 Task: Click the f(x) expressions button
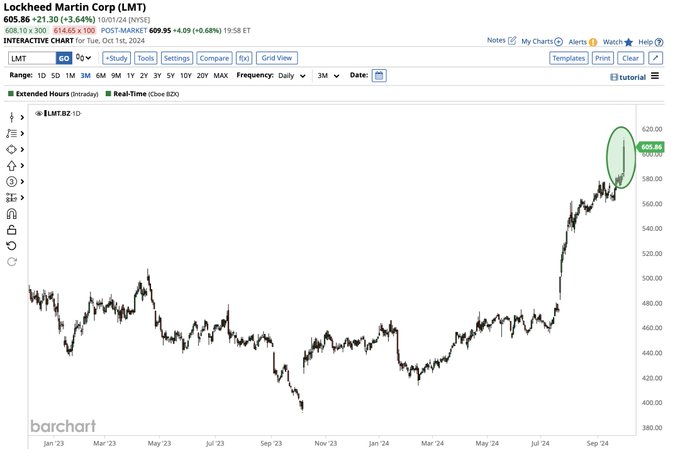[244, 58]
